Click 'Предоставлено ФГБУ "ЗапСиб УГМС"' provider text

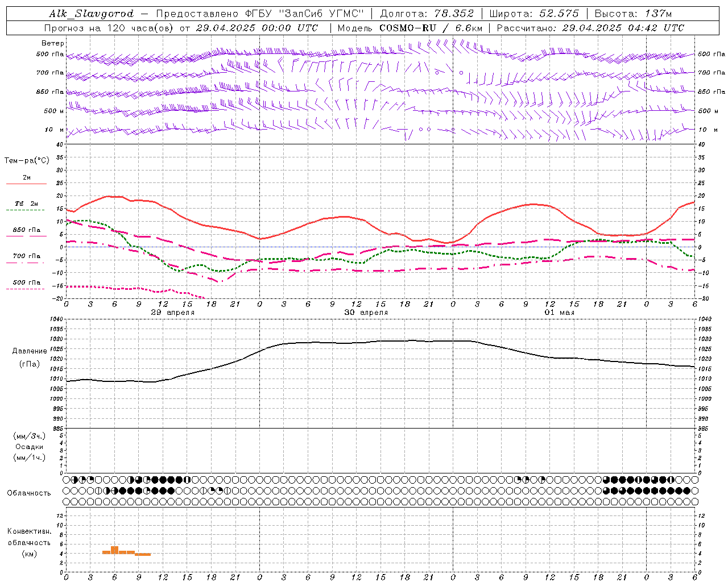259,14
